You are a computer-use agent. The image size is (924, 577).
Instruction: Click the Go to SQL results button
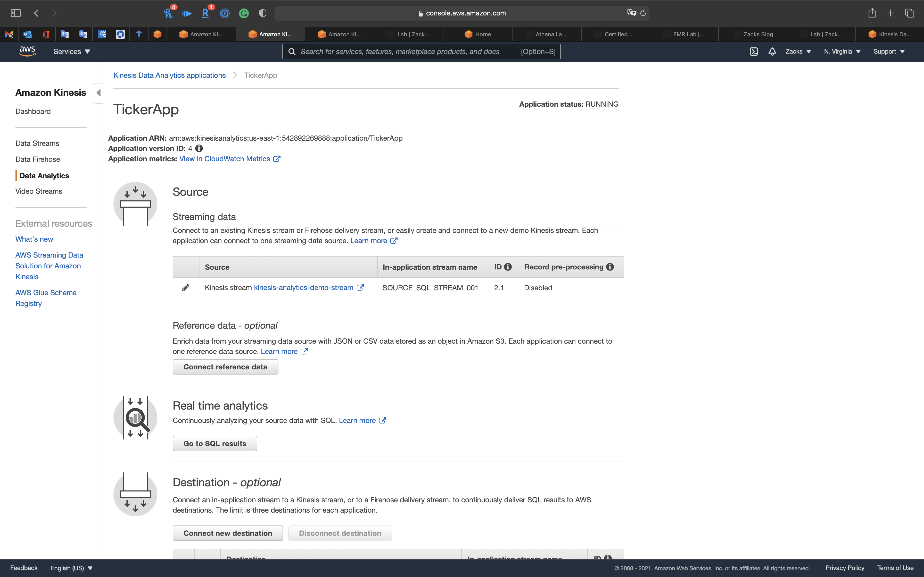(214, 443)
